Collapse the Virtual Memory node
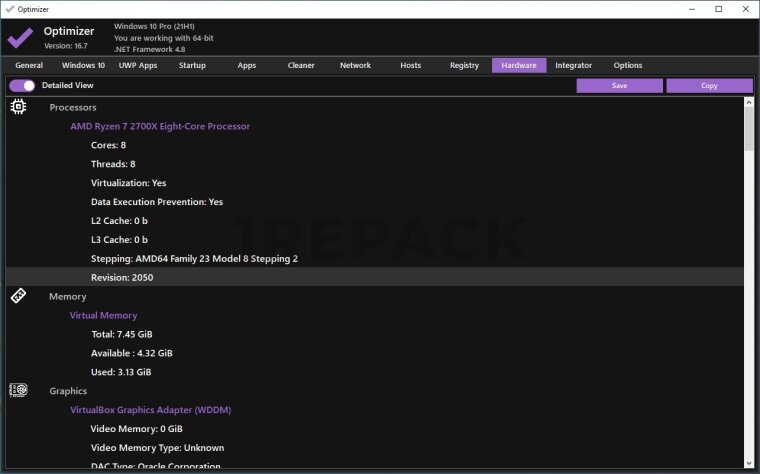This screenshot has height=474, width=760. click(x=103, y=315)
